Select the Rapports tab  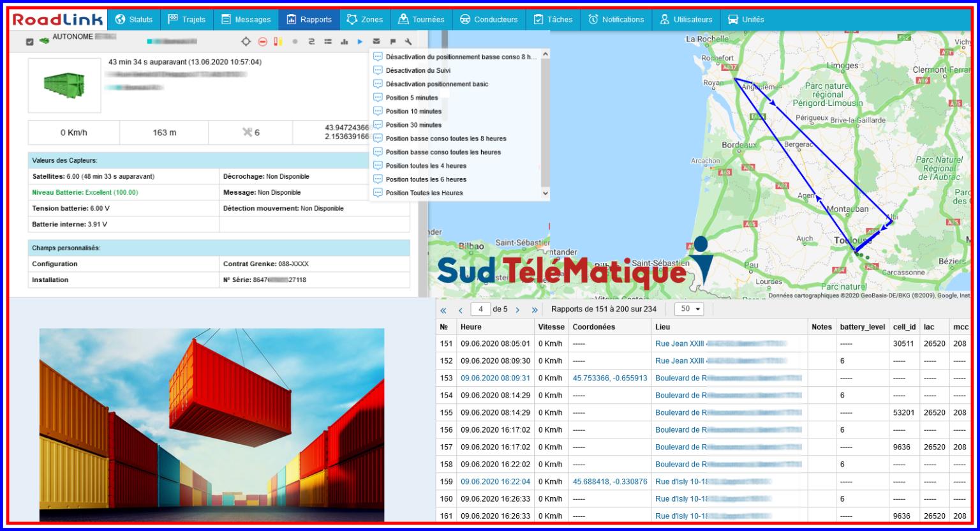[x=309, y=20]
